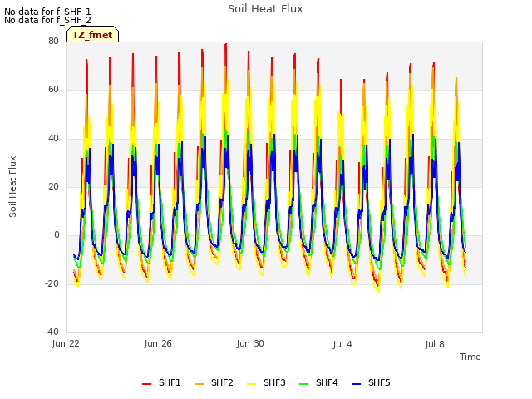532x399 pixels.
Task: Click the green SHF4 legend color marker
Action: pyautogui.click(x=304, y=384)
